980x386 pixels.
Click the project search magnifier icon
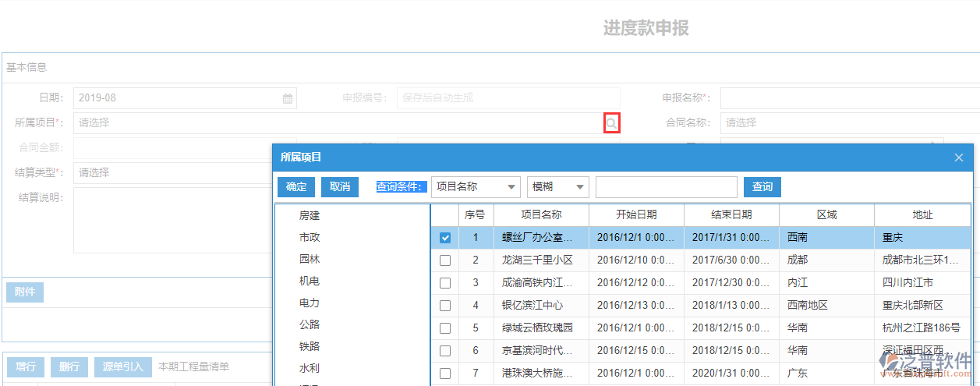point(612,122)
